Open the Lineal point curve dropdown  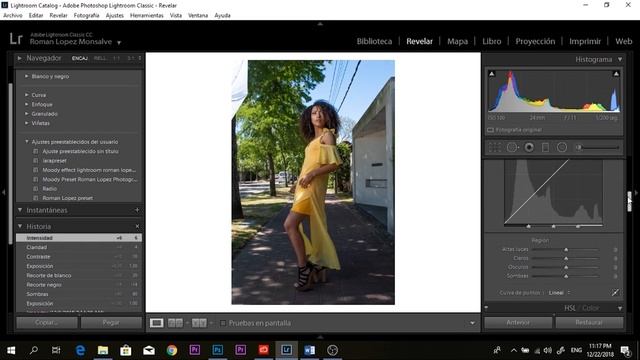click(559, 293)
